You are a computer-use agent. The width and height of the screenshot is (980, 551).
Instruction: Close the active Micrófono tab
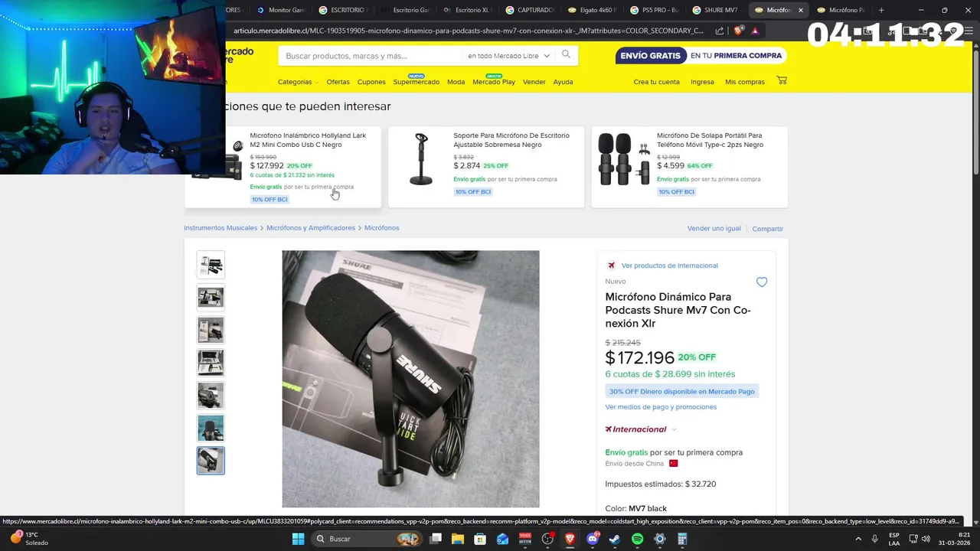801,10
